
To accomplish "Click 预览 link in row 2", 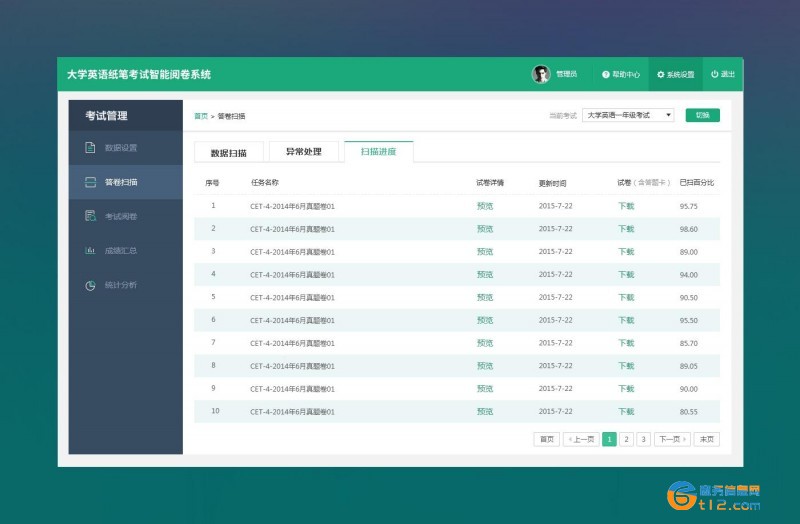I will pos(485,229).
